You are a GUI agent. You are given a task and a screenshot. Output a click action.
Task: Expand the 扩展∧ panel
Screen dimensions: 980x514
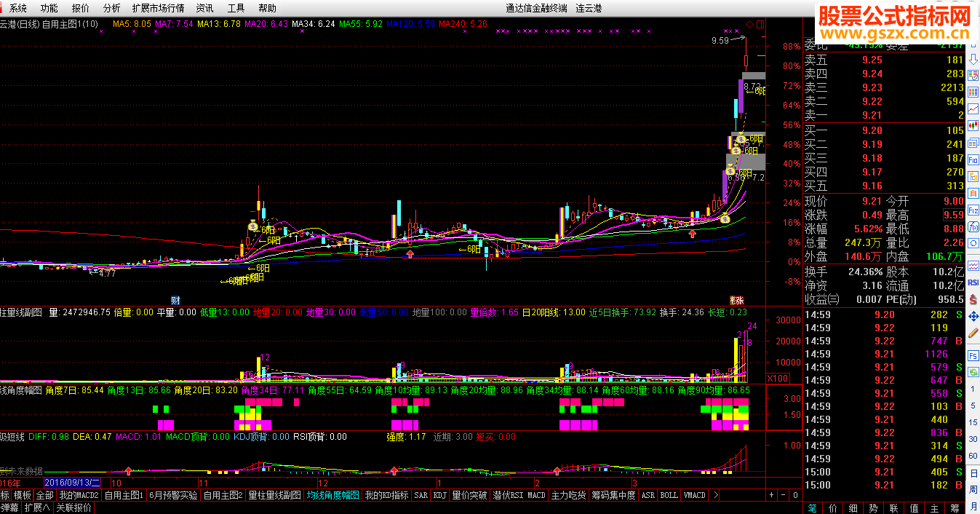click(x=36, y=508)
